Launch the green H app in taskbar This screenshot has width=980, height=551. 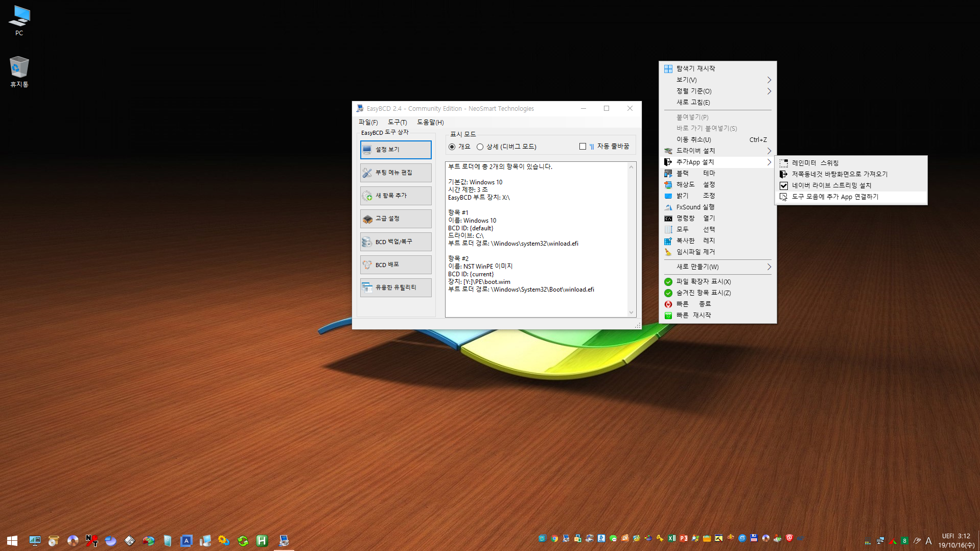pyautogui.click(x=262, y=540)
